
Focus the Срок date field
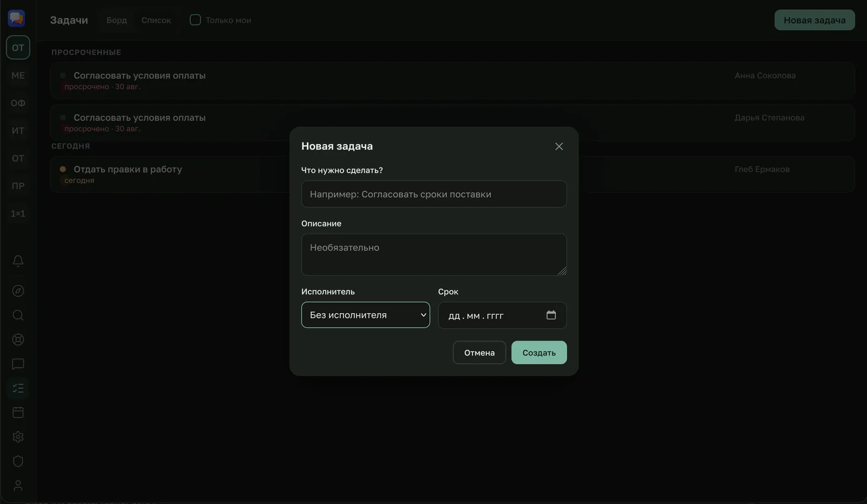click(x=502, y=315)
